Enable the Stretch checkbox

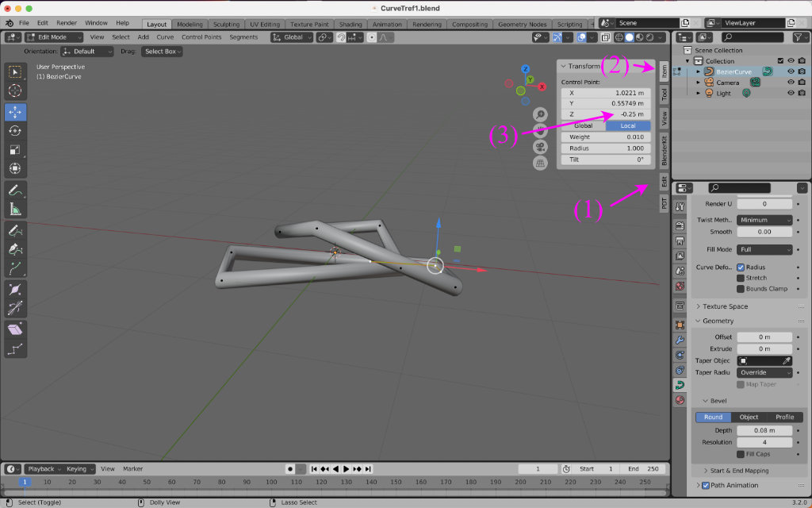coord(741,279)
